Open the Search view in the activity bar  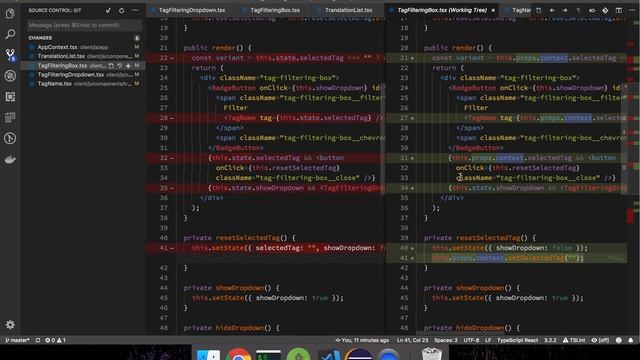(x=10, y=34)
